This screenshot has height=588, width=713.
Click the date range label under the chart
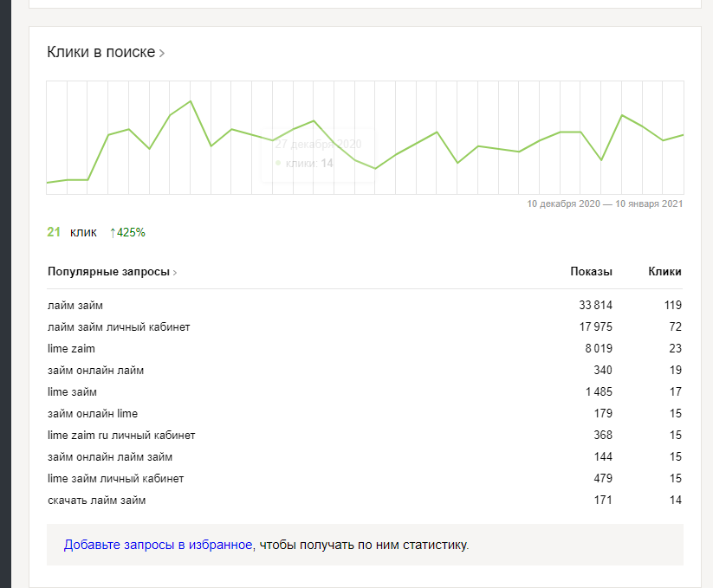[x=605, y=204]
